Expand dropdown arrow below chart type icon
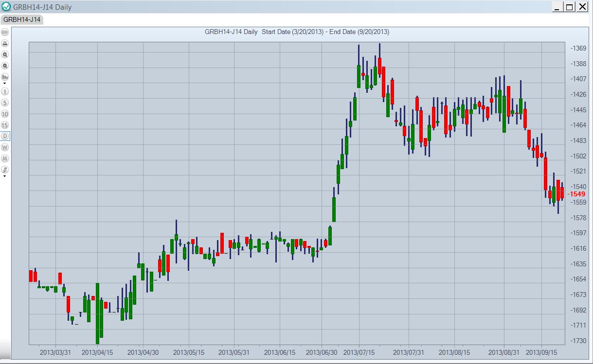Screen dimensions: 593x364 pos(5,84)
